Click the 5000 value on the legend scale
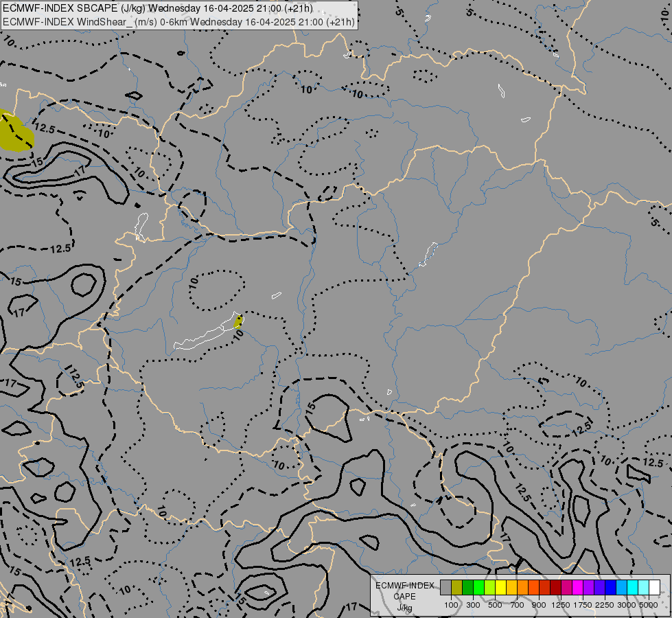 click(649, 605)
